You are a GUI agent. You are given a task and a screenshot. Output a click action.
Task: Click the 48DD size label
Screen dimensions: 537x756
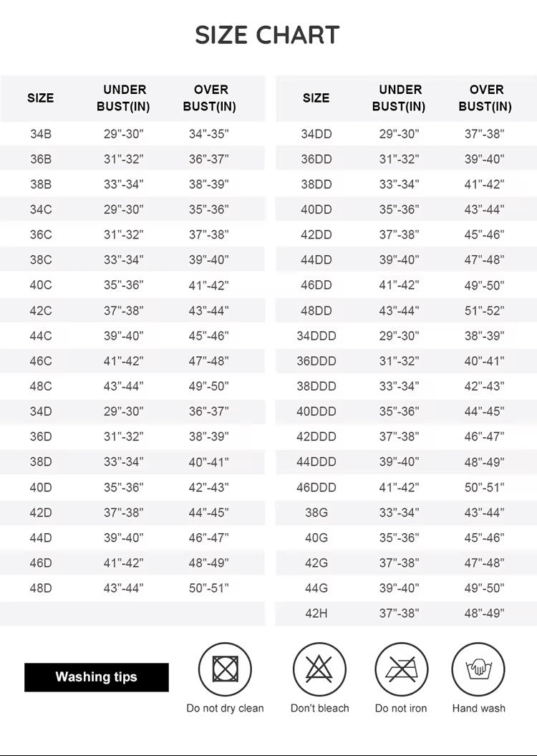[x=316, y=310]
